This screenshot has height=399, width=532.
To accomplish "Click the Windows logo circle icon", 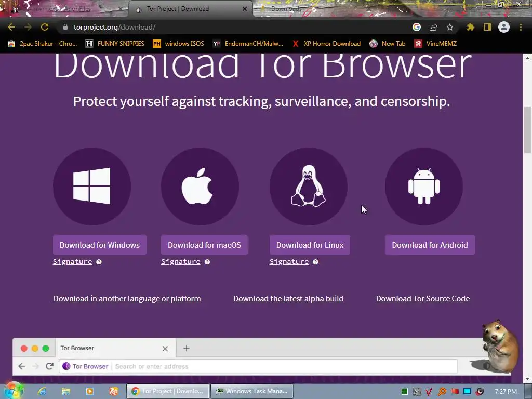I will tap(92, 187).
